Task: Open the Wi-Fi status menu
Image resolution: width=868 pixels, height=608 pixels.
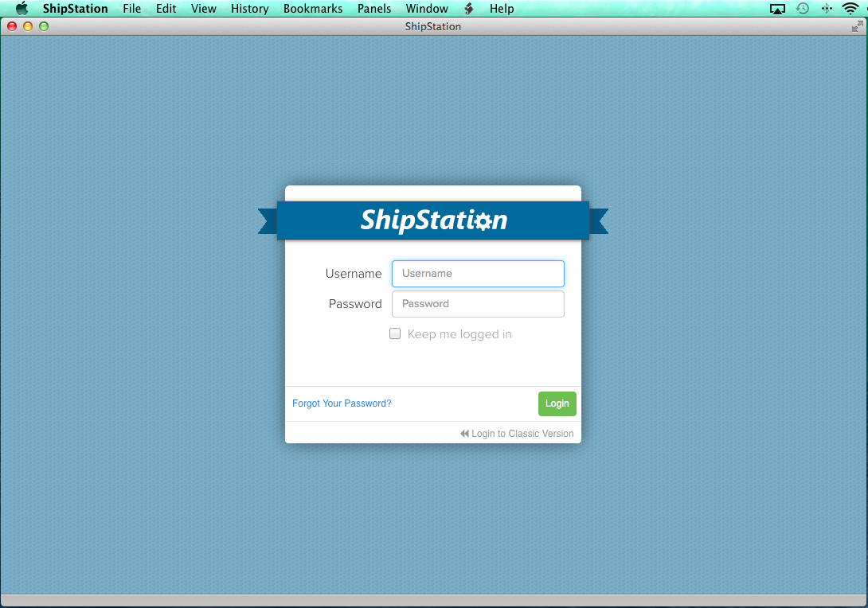Action: click(x=850, y=9)
